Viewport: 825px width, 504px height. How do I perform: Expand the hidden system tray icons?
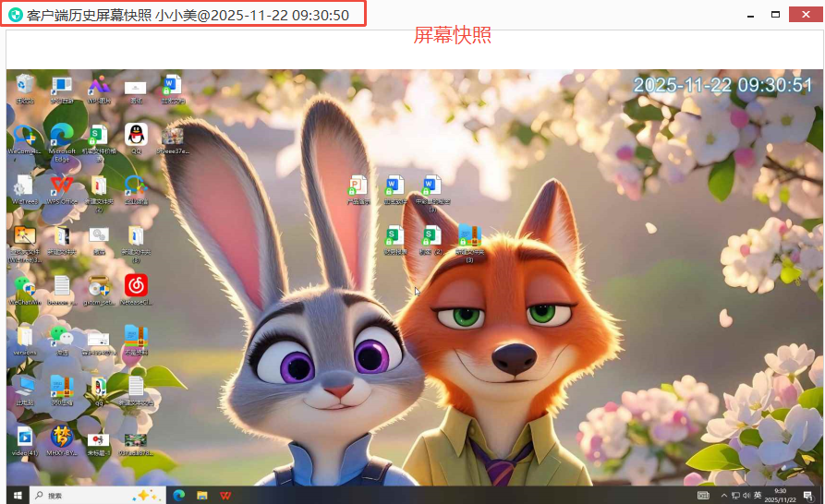tap(724, 495)
